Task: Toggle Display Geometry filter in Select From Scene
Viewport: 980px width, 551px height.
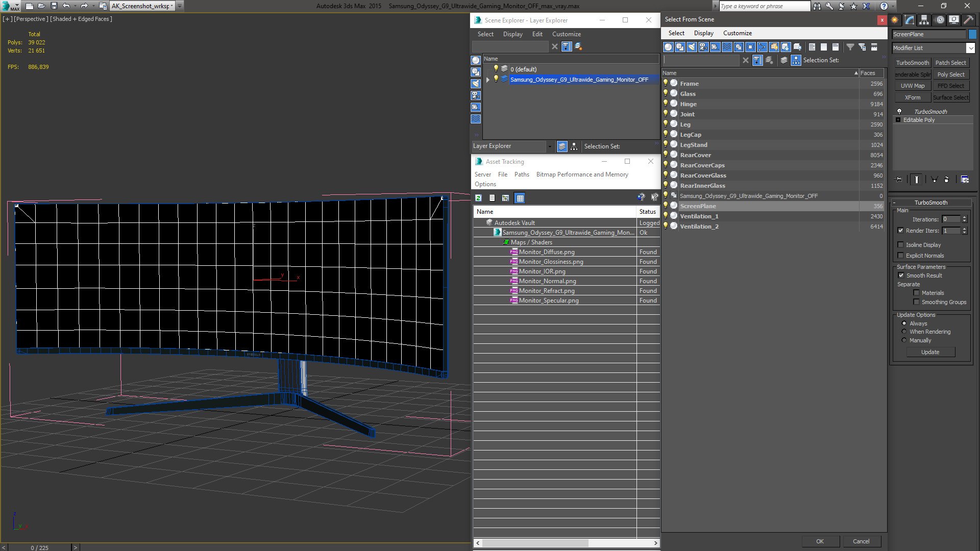Action: pyautogui.click(x=668, y=47)
